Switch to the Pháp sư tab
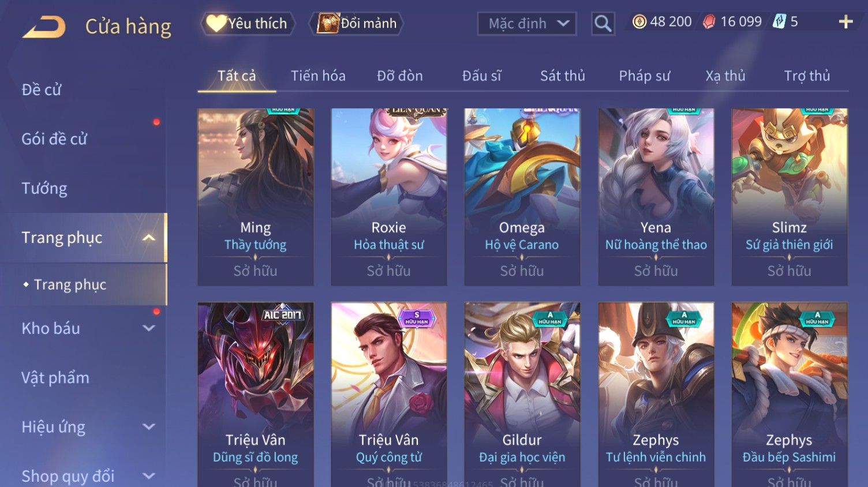This screenshot has height=487, width=868. 644,76
